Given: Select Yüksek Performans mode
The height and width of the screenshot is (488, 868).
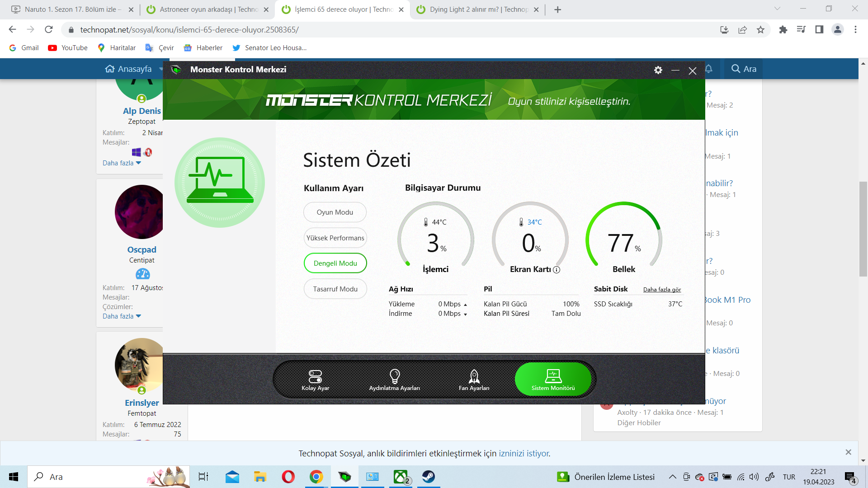Looking at the screenshot, I should click(335, 238).
